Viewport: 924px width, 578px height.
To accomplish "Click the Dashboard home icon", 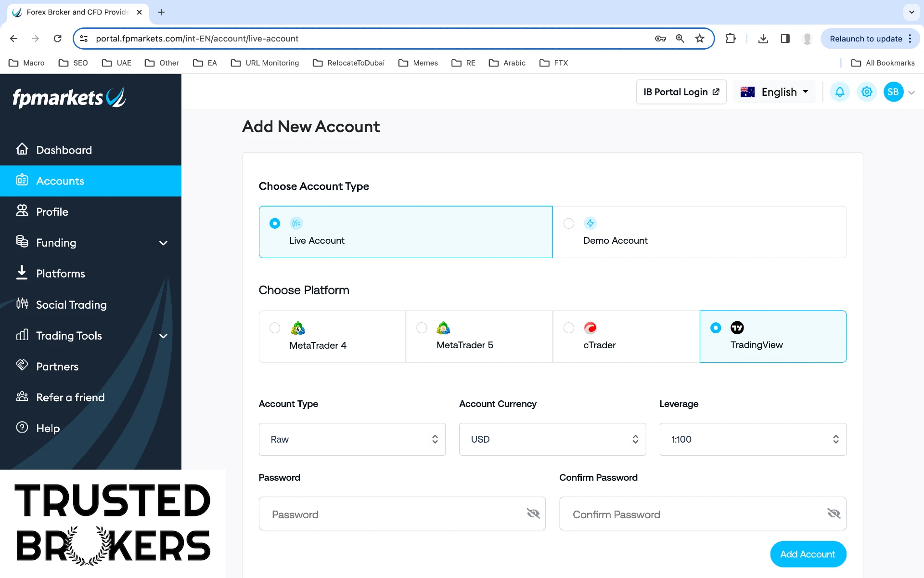I will point(22,149).
